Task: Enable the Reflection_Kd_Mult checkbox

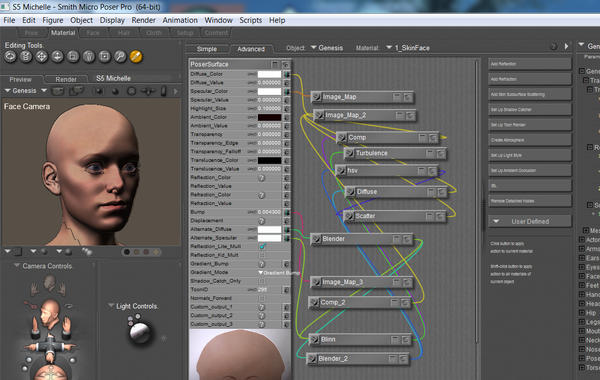Action: point(262,255)
